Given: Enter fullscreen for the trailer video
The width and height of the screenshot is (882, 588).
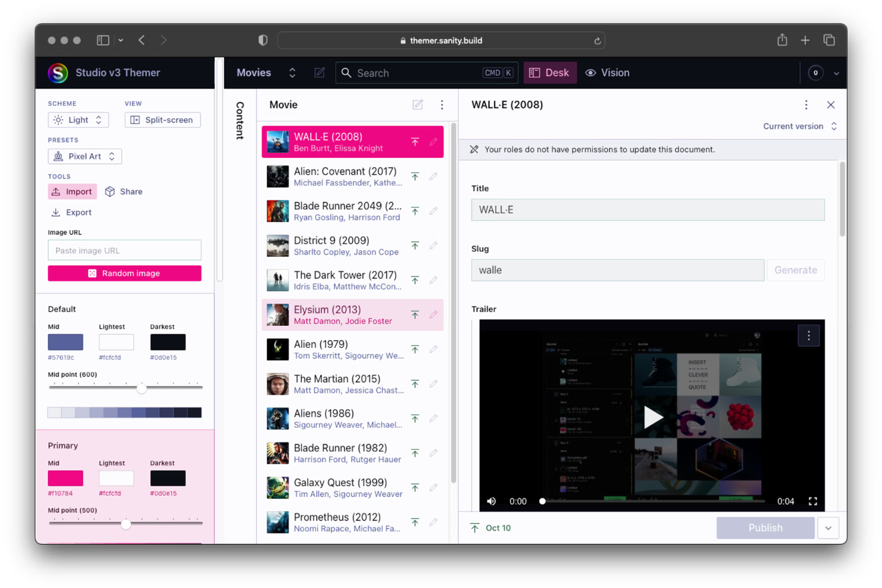Looking at the screenshot, I should [x=813, y=502].
